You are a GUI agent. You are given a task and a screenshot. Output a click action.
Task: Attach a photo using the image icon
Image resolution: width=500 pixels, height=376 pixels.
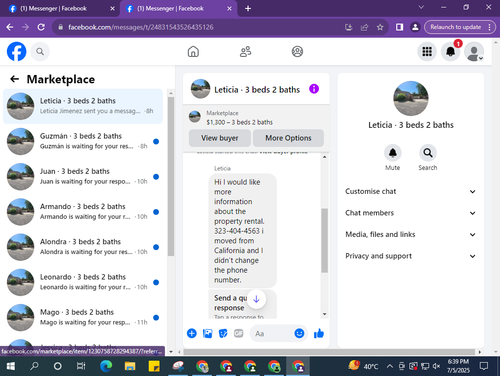[x=207, y=333]
